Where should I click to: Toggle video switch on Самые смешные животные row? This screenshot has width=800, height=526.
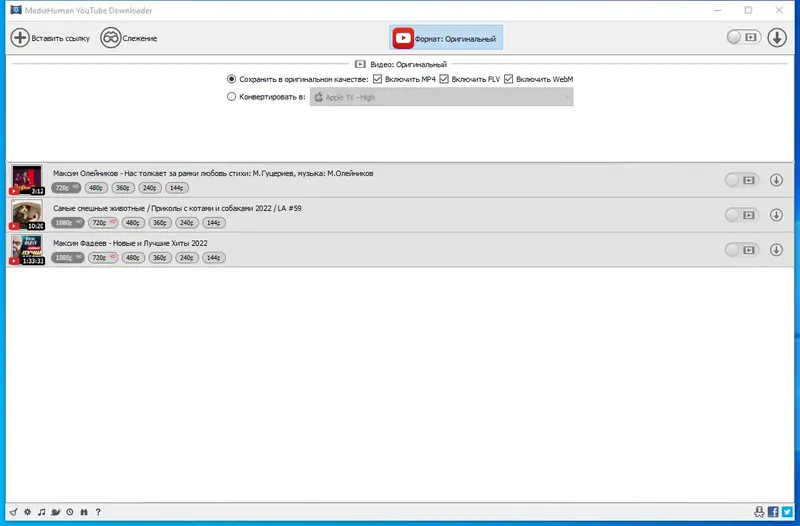click(742, 215)
